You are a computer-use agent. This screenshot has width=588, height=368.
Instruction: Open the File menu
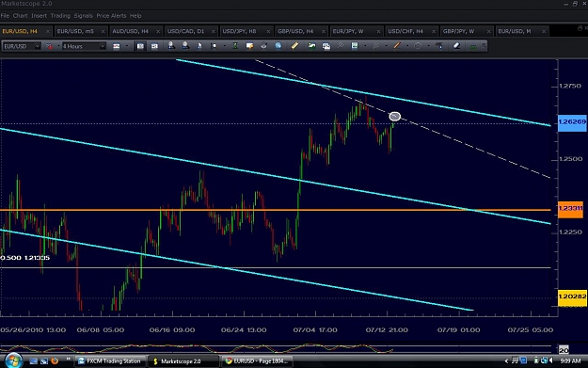pos(5,16)
